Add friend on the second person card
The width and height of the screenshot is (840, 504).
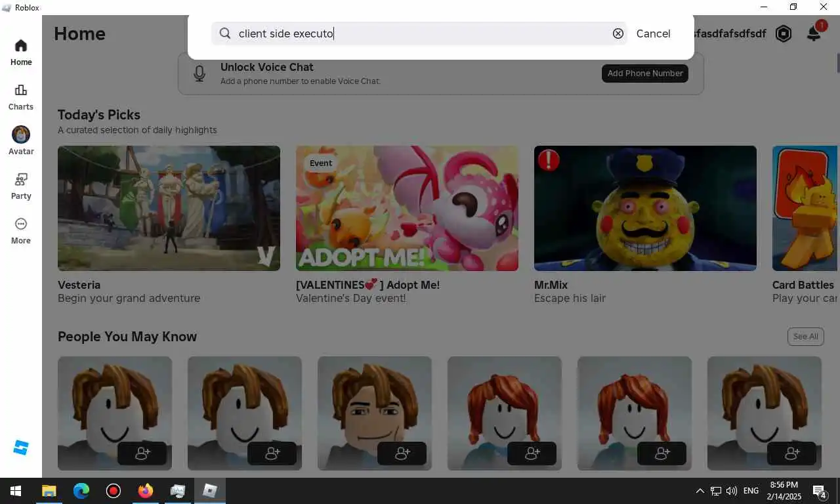[x=272, y=453]
